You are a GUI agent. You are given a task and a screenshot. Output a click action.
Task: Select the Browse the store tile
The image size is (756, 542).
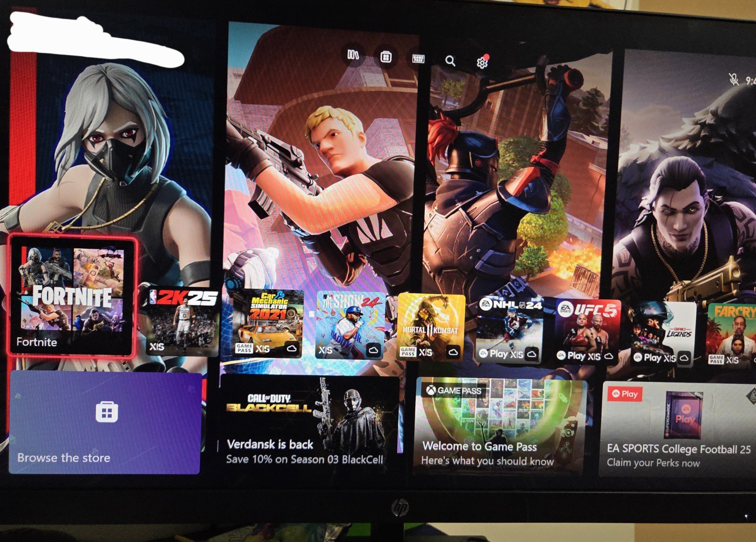point(104,423)
